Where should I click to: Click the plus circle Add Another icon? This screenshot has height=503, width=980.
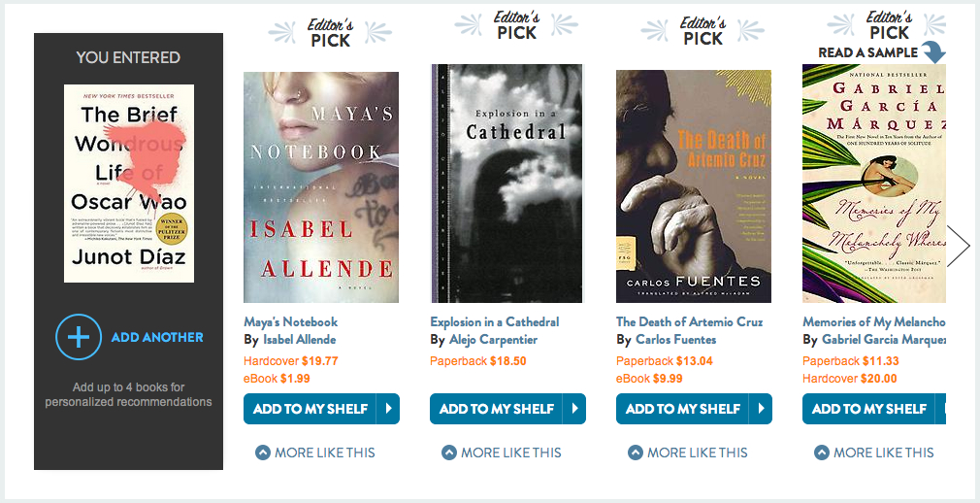pos(79,337)
